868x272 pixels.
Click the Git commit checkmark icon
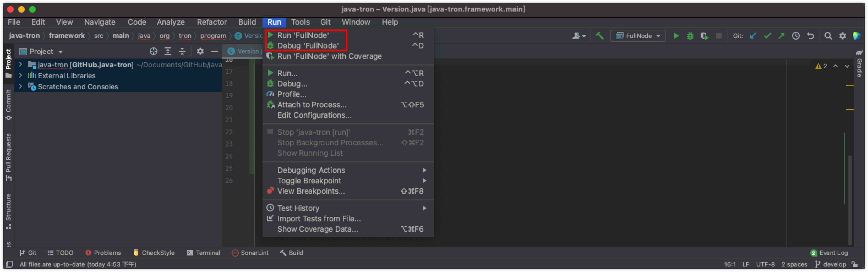(x=767, y=36)
